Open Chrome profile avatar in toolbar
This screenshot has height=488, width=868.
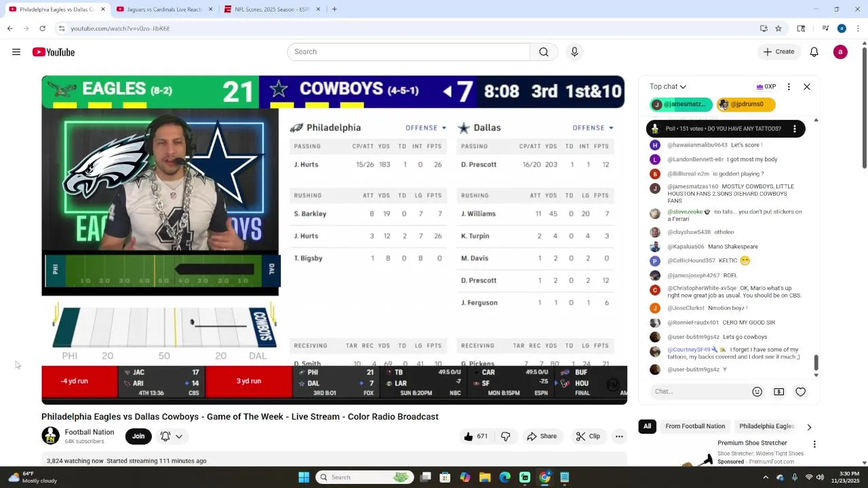tap(842, 28)
